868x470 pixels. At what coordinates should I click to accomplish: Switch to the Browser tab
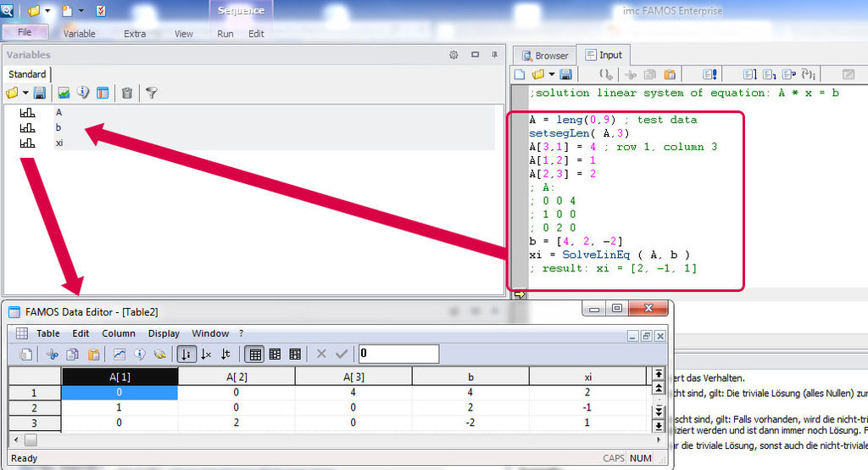pyautogui.click(x=544, y=55)
